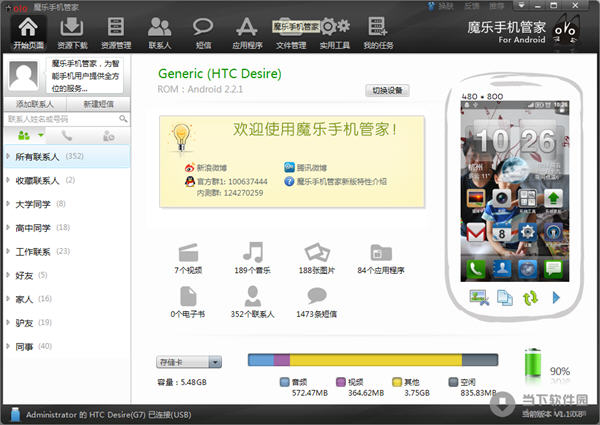The width and height of the screenshot is (600, 425).
Task: Select the 同事 (40) group row
Action: pos(67,346)
